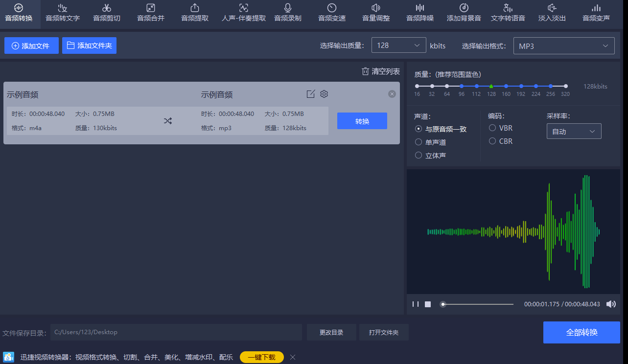Screen dimensions: 628x364
Task: Open the 添加背景音 background music tool
Action: click(464, 13)
